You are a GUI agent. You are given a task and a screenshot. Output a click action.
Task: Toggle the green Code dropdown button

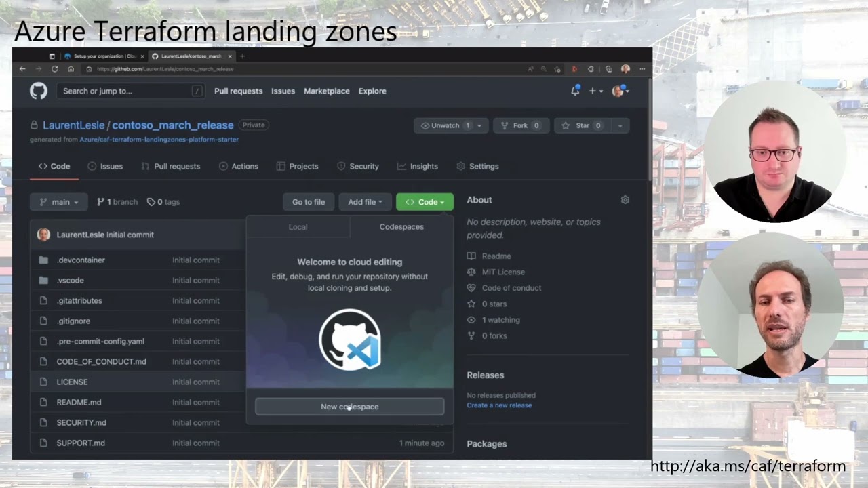point(425,202)
